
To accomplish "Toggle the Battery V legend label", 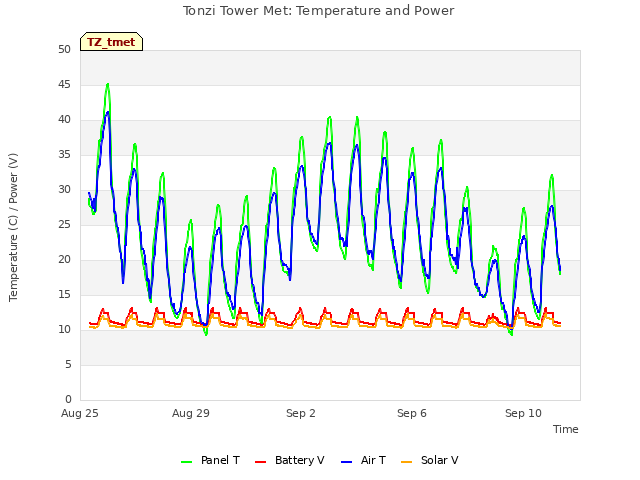I will point(300,460).
